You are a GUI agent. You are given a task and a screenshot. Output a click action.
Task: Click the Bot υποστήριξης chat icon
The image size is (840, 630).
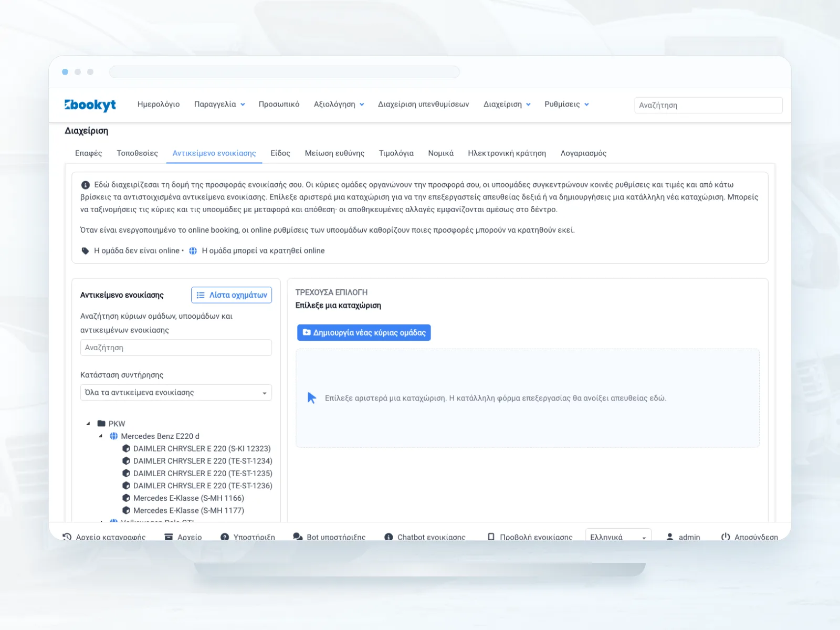click(x=298, y=537)
